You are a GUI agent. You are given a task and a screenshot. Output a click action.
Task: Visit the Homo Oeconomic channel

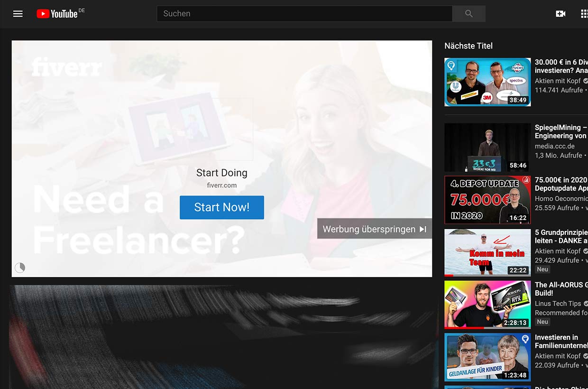[x=561, y=199]
